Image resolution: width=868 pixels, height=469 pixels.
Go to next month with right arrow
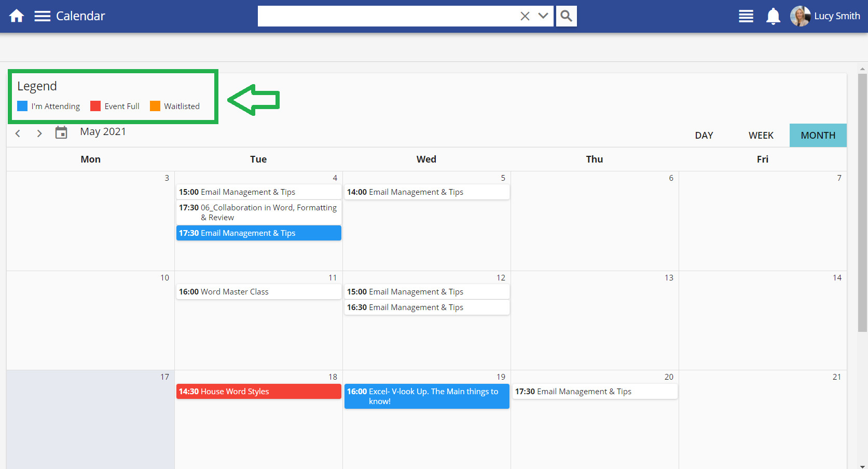click(x=39, y=133)
